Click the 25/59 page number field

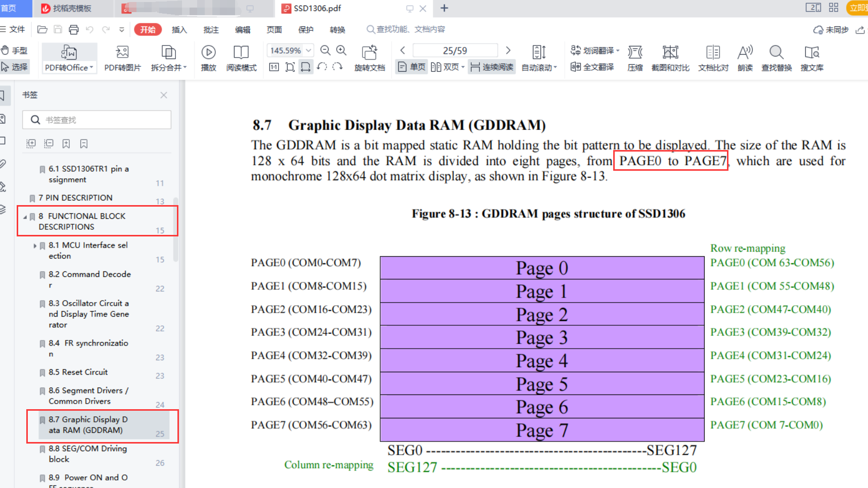tap(455, 51)
